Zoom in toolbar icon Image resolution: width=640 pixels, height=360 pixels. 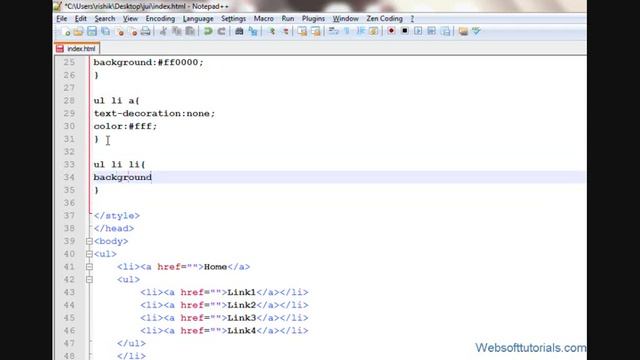(271, 31)
